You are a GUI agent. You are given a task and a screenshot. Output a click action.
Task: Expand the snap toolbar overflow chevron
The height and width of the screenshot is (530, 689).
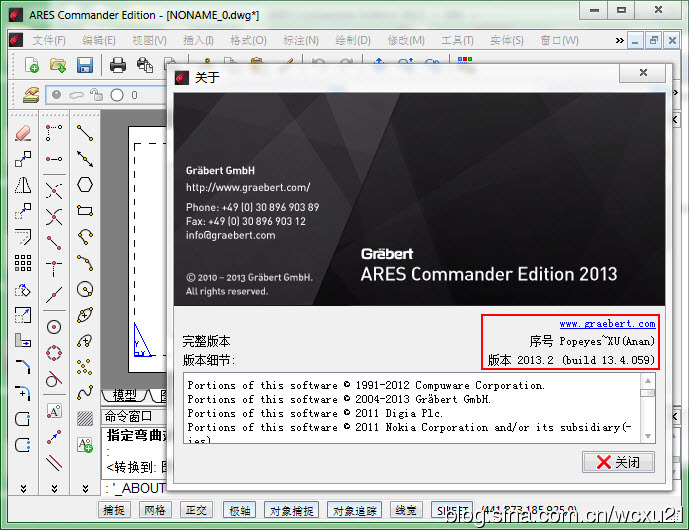point(54,488)
